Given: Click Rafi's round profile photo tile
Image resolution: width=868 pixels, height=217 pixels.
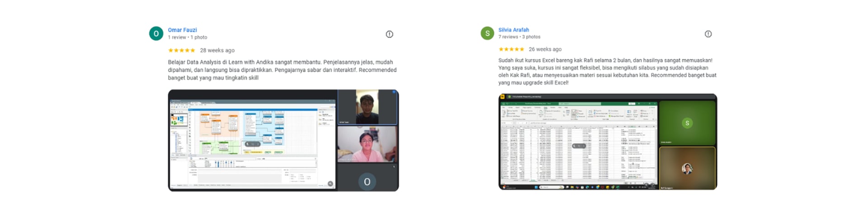Looking at the screenshot, I should [x=687, y=169].
